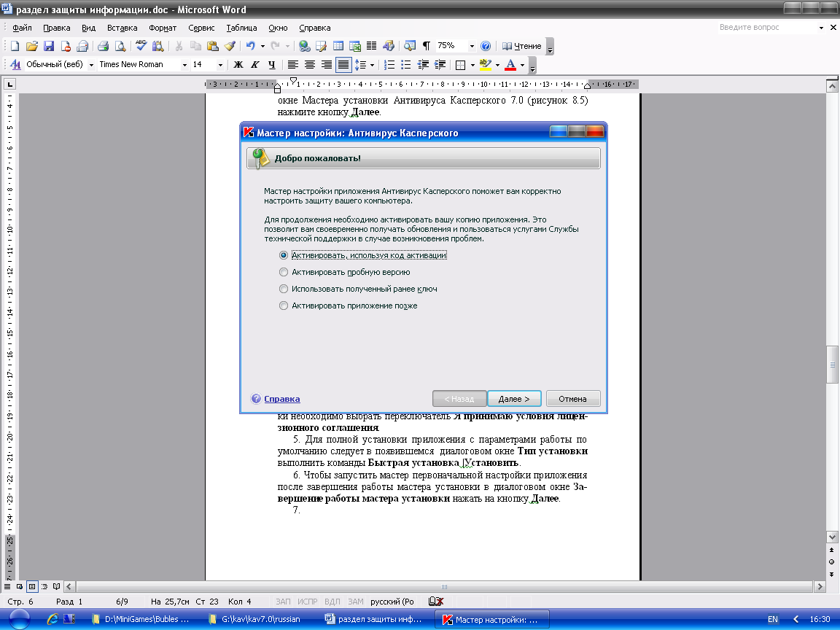Center the text

tap(310, 65)
